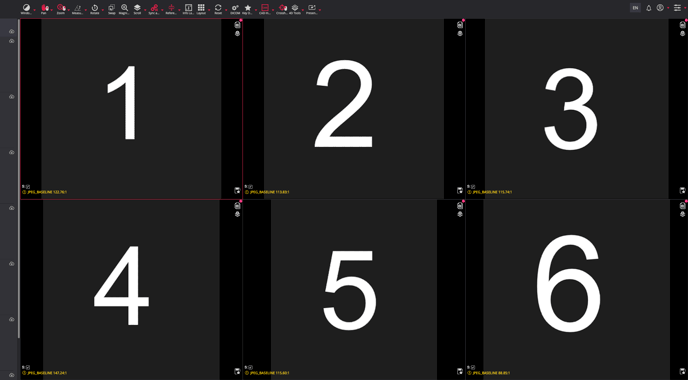Viewport: 688px width, 380px height.
Task: Click the JPEG_BASELINE 113.83:1 label
Action: 269,192
